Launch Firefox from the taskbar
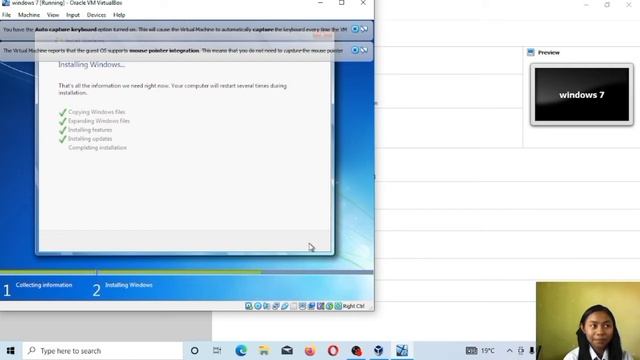The height and width of the screenshot is (360, 640). (x=310, y=351)
